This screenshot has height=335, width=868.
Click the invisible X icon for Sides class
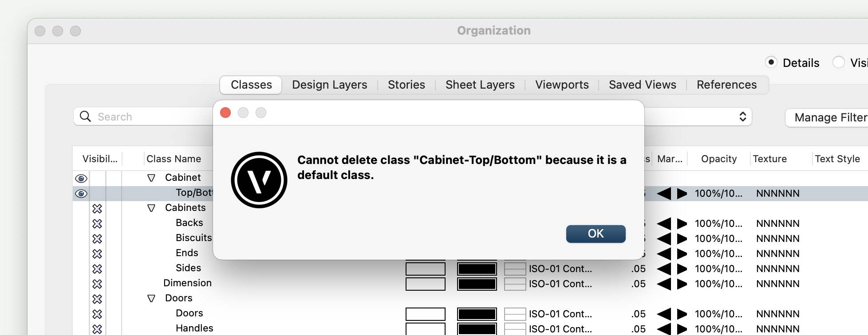pos(97,269)
